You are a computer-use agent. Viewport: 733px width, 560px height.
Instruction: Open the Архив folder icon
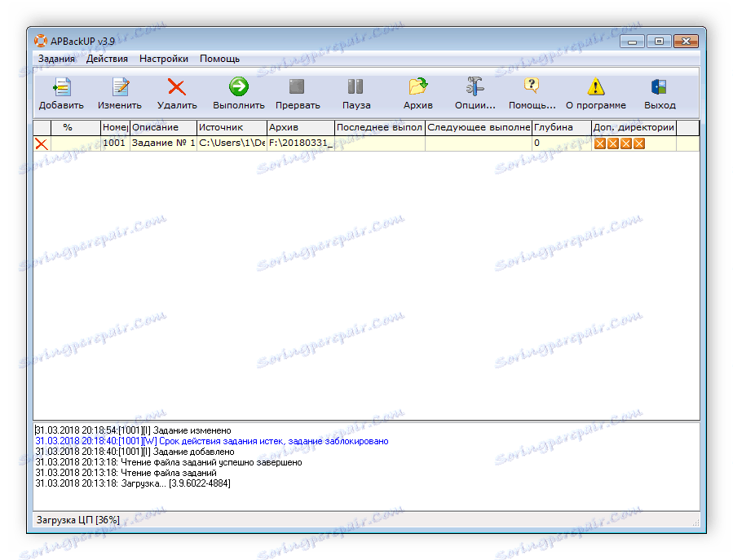[417, 92]
